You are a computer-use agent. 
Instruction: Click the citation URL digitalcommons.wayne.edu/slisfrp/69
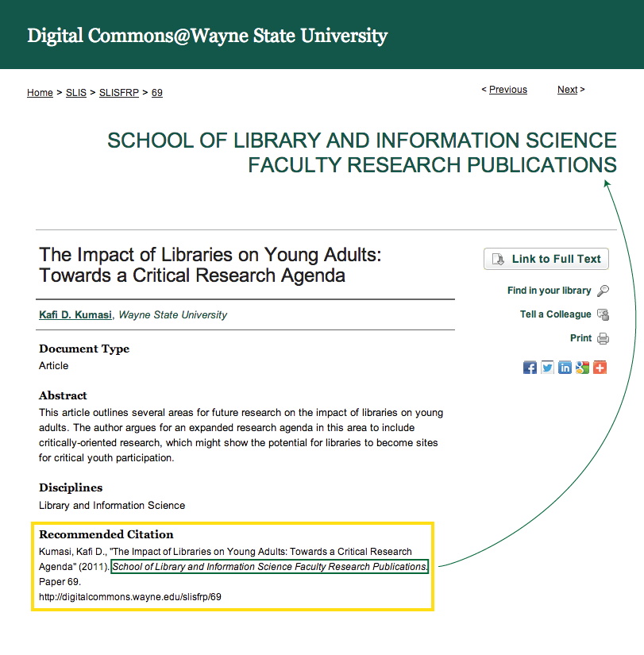pyautogui.click(x=130, y=596)
